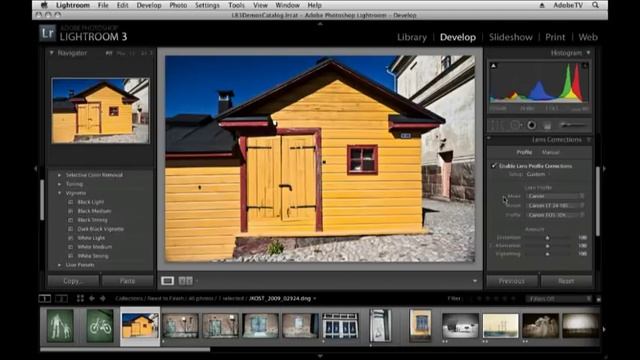
Task: Toggle Enable Lens Profile Corrections checkbox
Action: [494, 166]
